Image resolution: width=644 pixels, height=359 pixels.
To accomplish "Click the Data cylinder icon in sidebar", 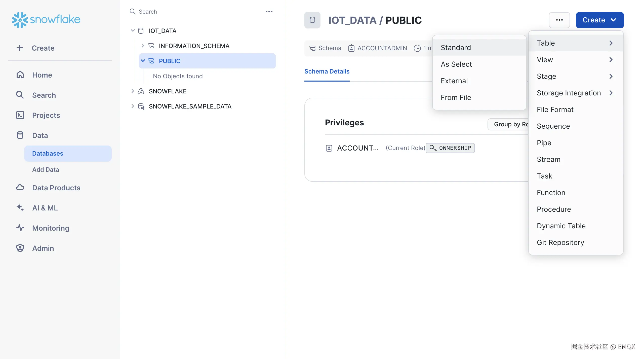I will pos(20,135).
